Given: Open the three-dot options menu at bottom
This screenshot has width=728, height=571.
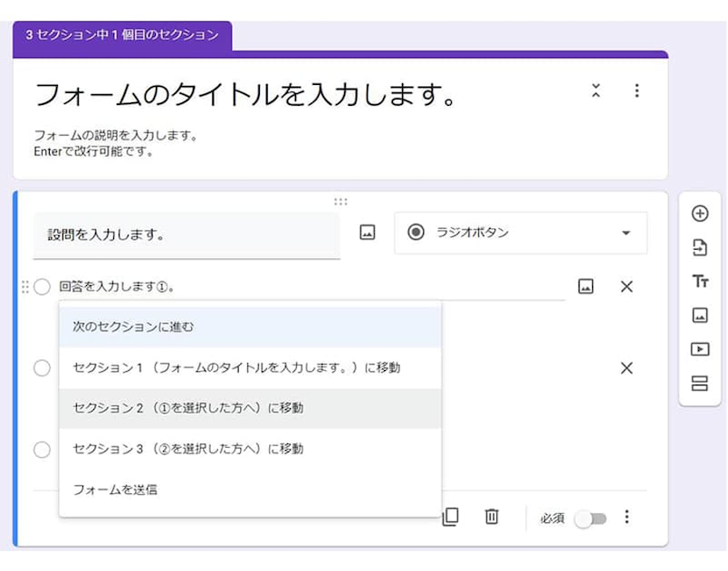Looking at the screenshot, I should [627, 518].
